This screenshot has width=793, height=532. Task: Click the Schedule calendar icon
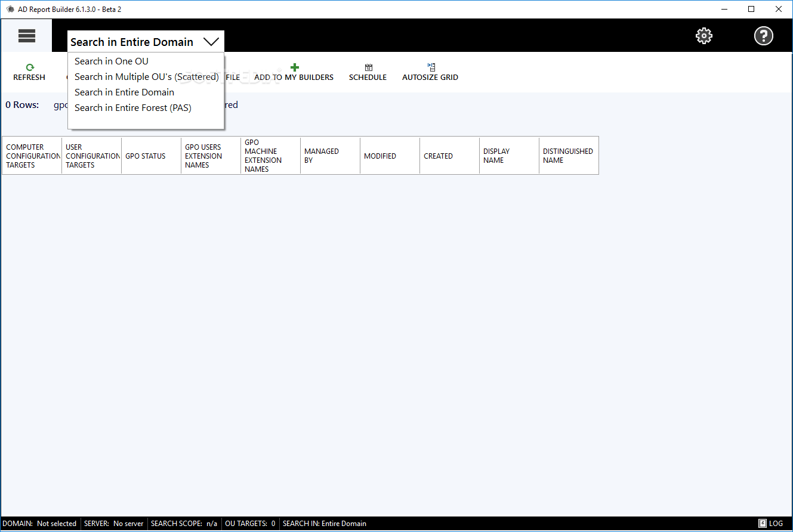point(368,67)
